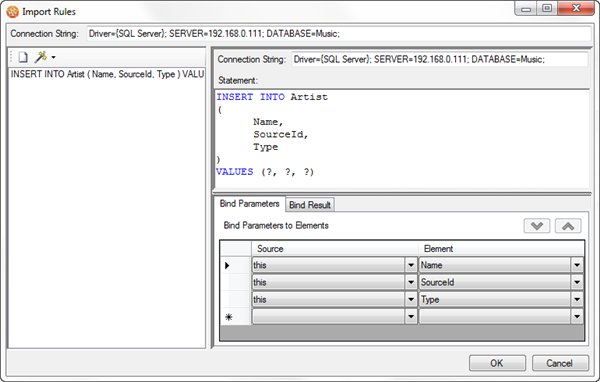Open Element dropdown in new empty row

[577, 317]
